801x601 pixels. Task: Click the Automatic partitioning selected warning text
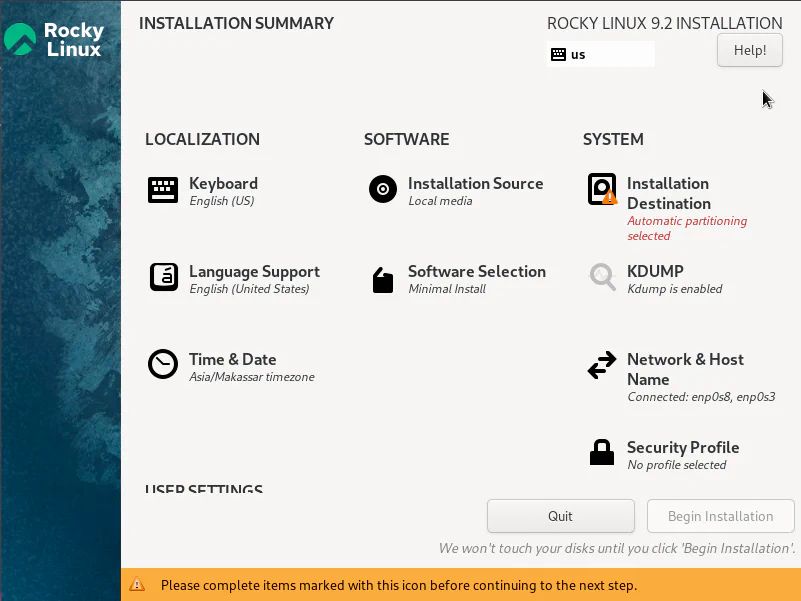pyautogui.click(x=686, y=229)
